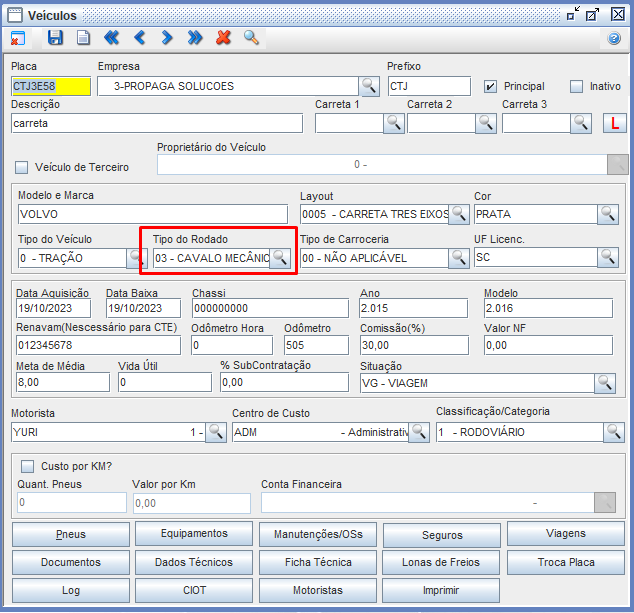Open the Equipamentos button
Screen dimensions: 634x613
click(194, 533)
